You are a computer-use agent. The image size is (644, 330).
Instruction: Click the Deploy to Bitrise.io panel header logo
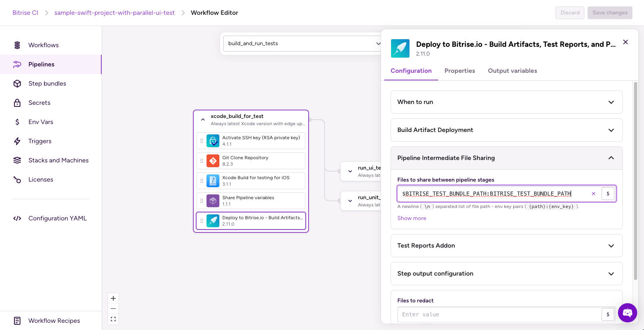point(400,48)
